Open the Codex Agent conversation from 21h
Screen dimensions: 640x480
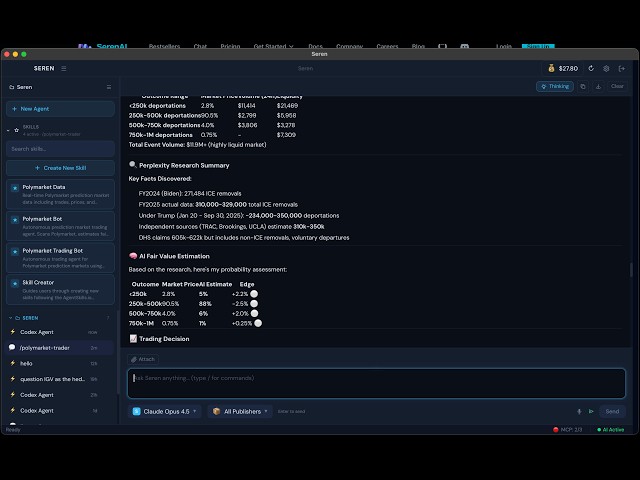click(59, 395)
